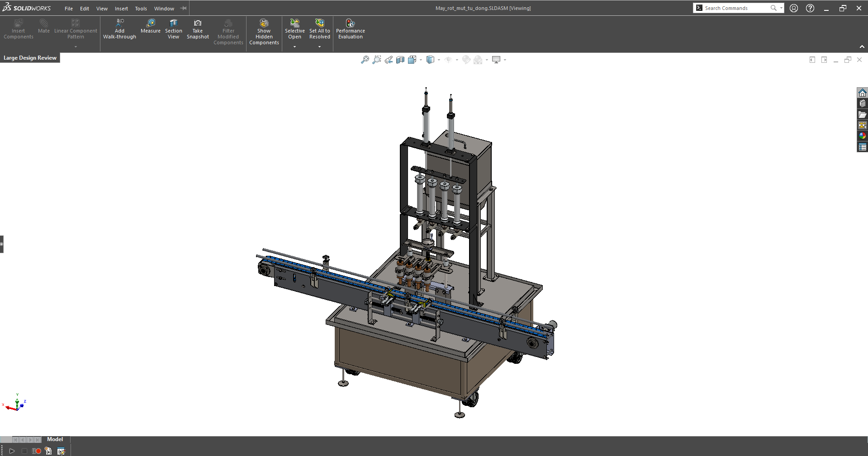Expand the Set All to Resolved dropdown
The image size is (868, 456).
[319, 47]
